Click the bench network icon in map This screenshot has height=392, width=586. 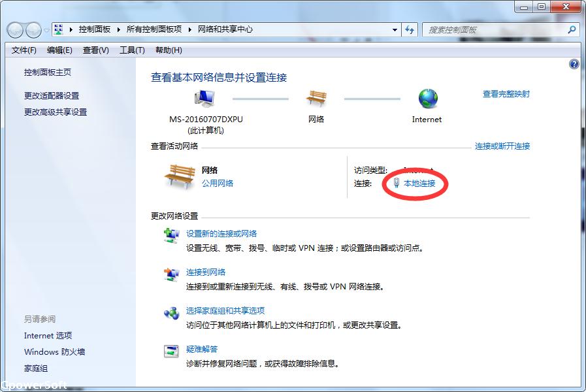(x=316, y=99)
